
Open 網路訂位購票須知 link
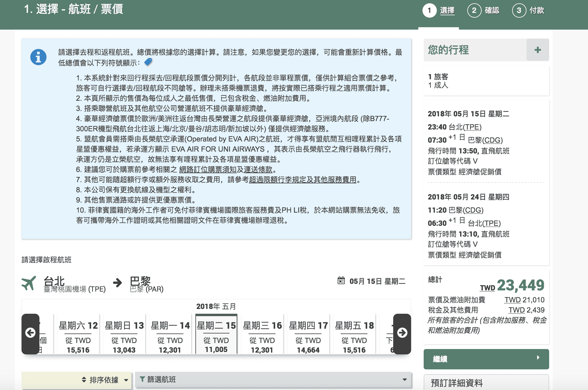(208, 170)
